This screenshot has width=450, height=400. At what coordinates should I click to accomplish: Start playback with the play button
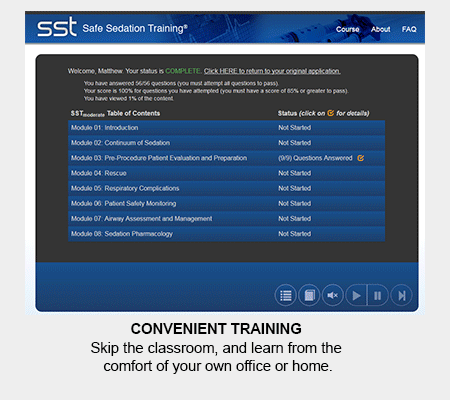coord(356,295)
